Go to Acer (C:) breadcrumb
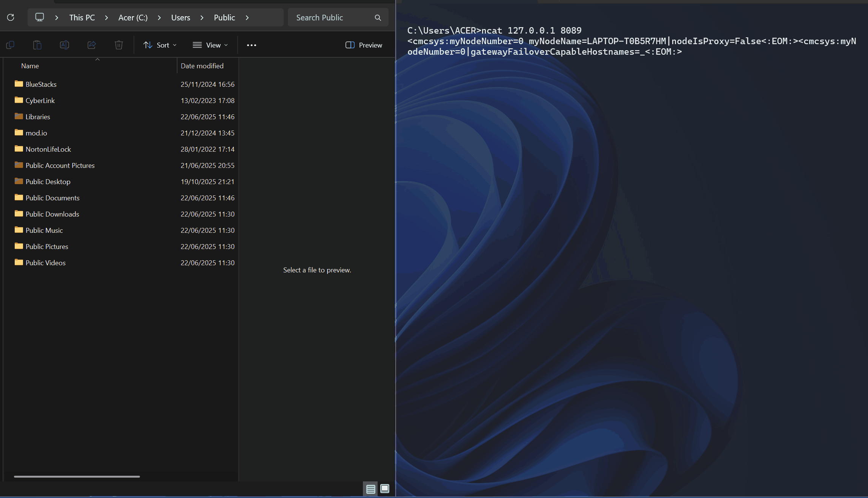 133,18
